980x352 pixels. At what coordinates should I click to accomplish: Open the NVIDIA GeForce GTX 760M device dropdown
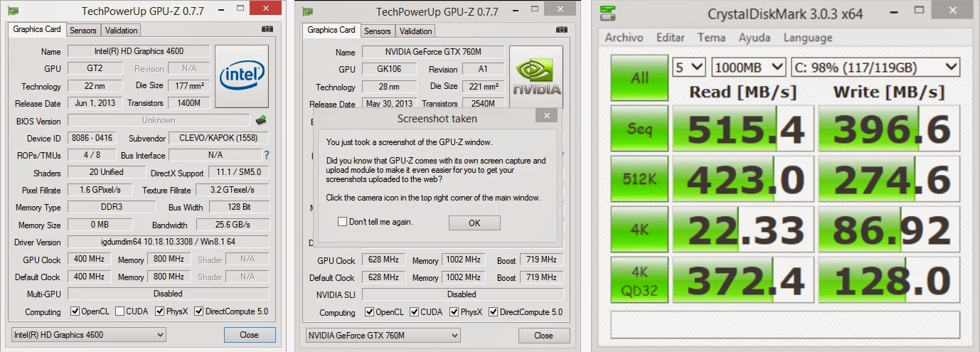tap(383, 335)
